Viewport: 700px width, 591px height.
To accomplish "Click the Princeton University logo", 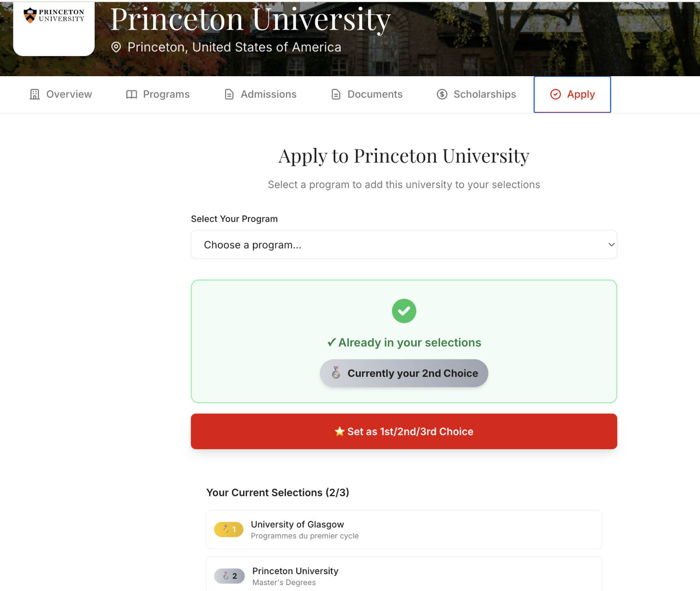I will click(54, 16).
